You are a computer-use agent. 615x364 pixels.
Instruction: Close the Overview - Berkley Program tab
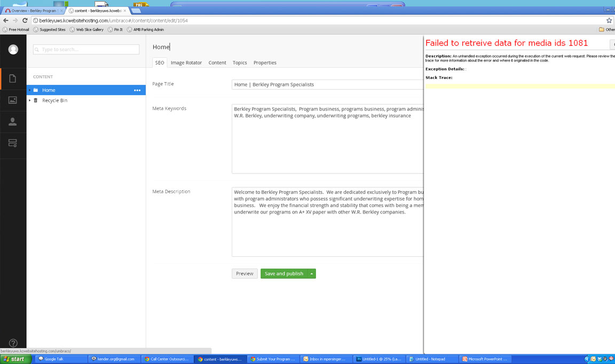click(61, 11)
